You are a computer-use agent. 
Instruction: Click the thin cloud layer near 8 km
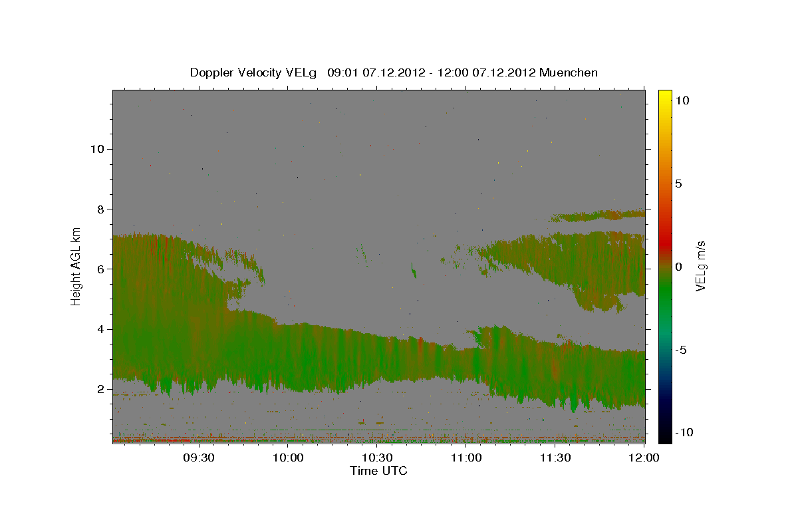pyautogui.click(x=598, y=215)
